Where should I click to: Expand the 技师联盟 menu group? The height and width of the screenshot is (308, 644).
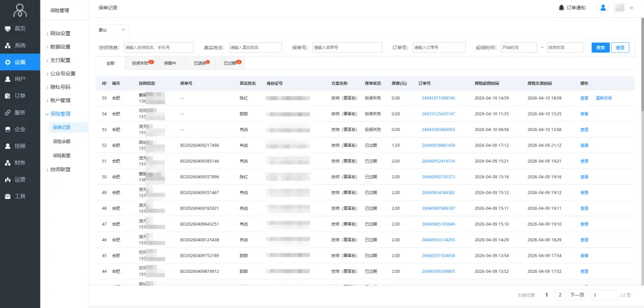click(x=60, y=169)
